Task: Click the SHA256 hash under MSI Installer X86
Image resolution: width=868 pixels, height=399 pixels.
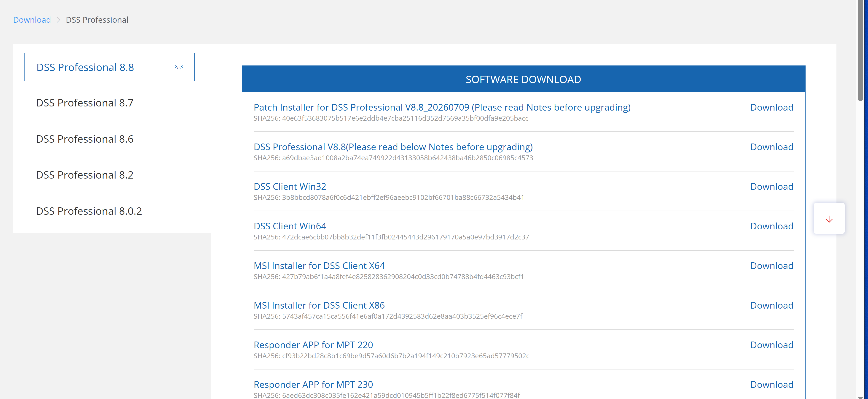Action: pos(388,316)
